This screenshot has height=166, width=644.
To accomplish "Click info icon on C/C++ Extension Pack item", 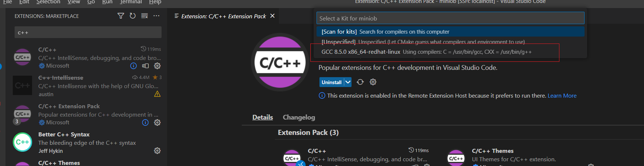I will (x=145, y=122).
